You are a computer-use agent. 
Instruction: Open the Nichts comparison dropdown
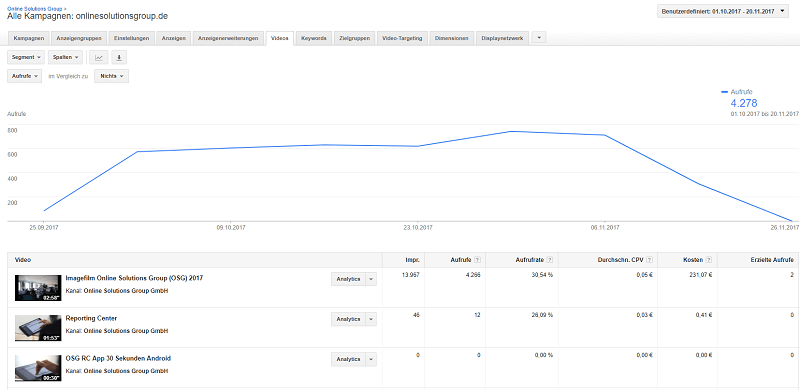pyautogui.click(x=111, y=76)
